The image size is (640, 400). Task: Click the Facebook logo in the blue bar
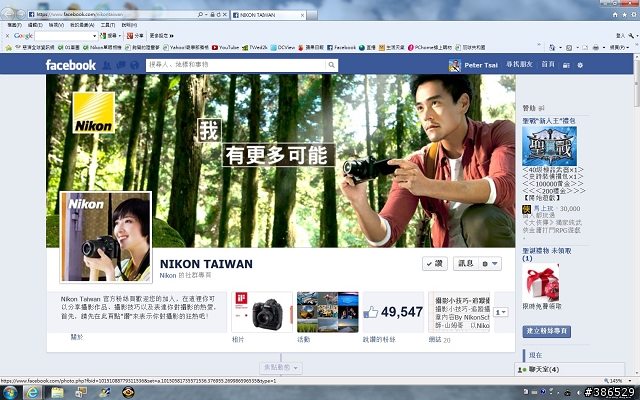[x=71, y=65]
